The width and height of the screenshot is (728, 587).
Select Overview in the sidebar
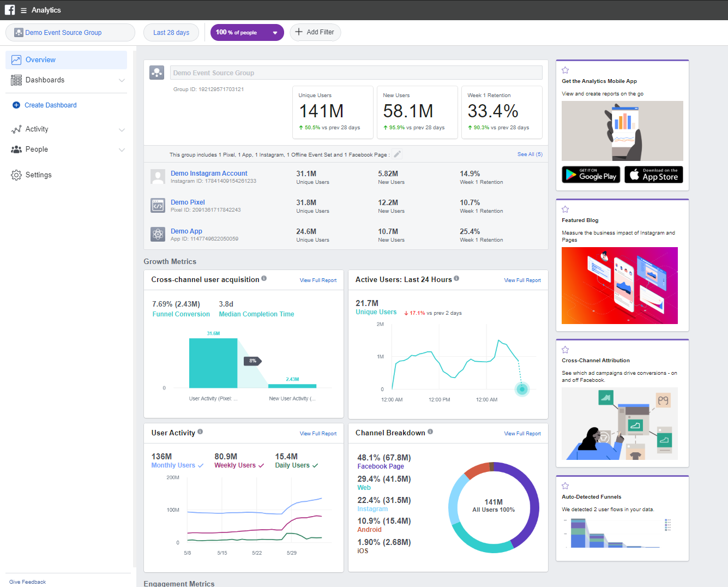pyautogui.click(x=66, y=60)
